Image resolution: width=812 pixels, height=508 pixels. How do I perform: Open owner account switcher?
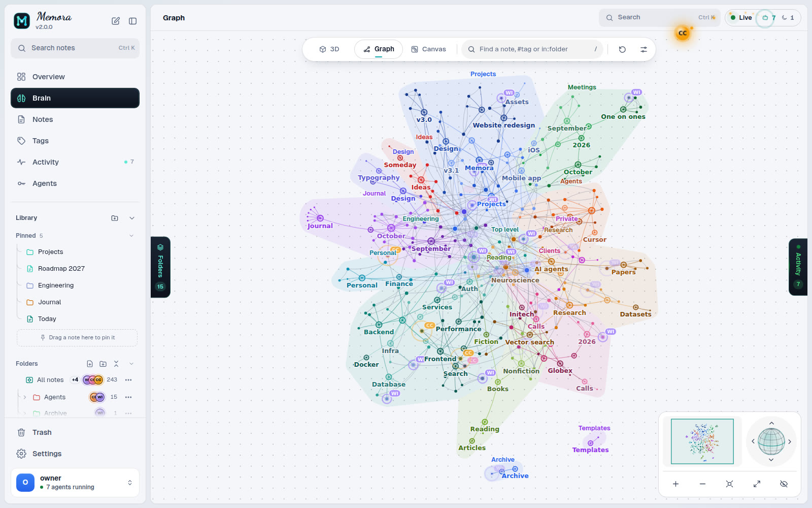point(75,483)
